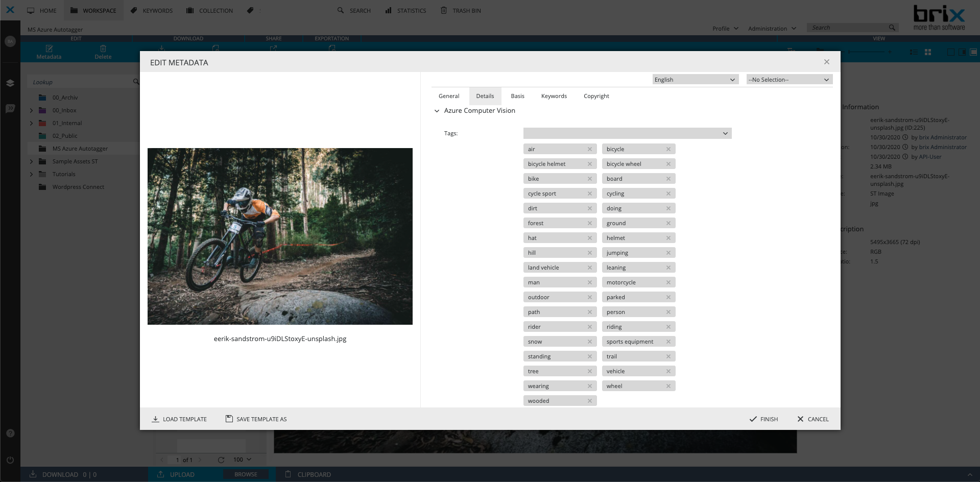Click the Save Template As disk icon

point(229,419)
